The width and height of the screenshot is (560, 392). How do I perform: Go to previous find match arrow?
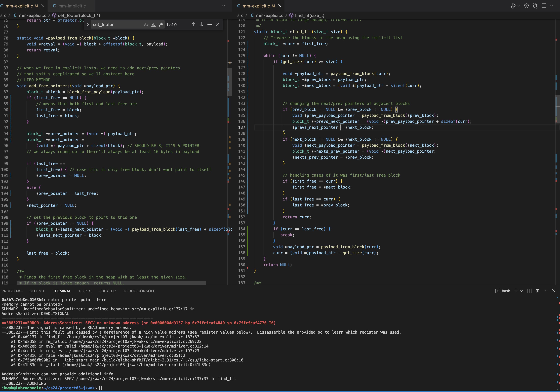(193, 25)
